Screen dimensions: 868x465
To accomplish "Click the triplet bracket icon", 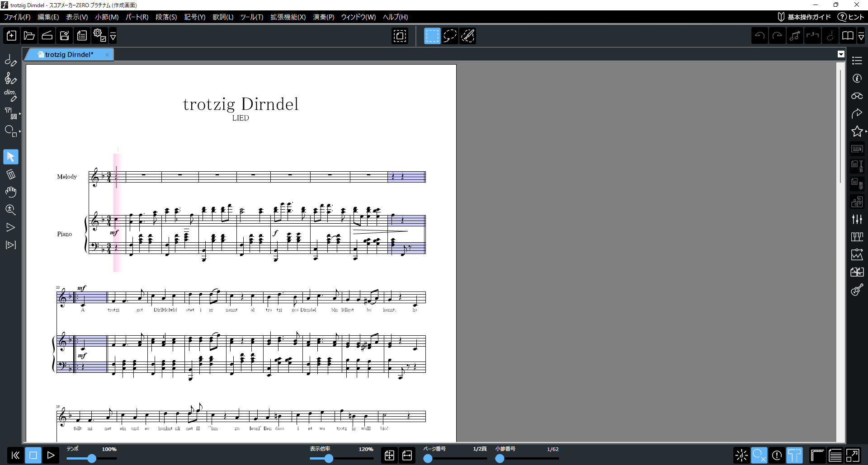I will click(812, 36).
